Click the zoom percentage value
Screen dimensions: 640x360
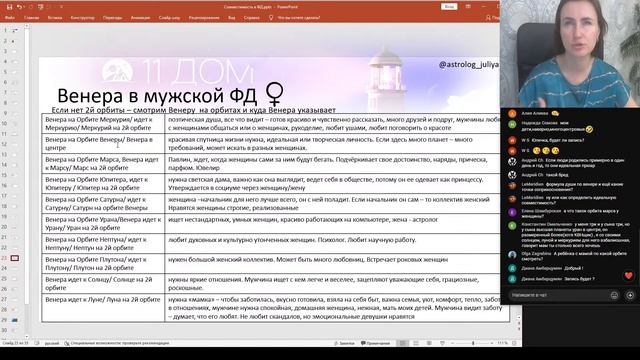502,343
